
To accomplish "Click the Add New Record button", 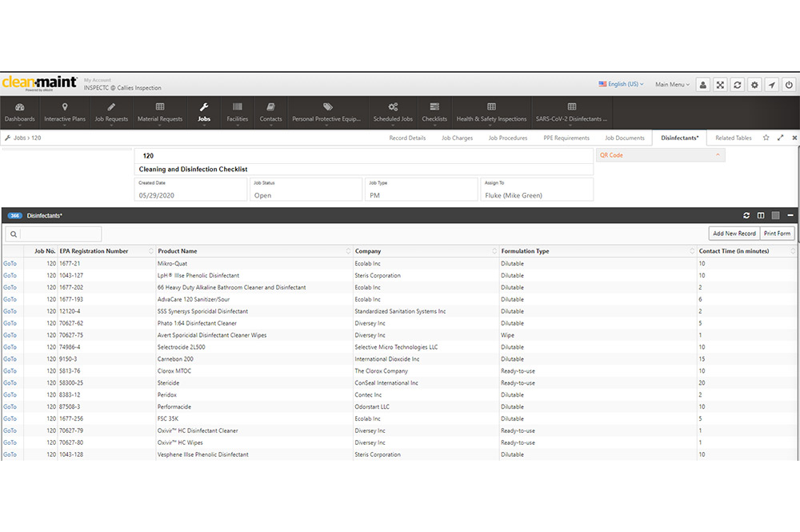I will 734,234.
